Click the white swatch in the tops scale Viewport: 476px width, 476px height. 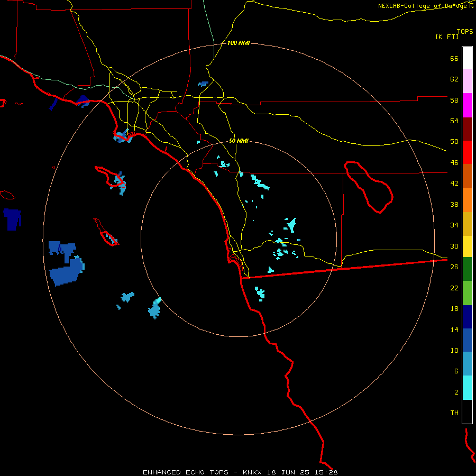pos(467,58)
